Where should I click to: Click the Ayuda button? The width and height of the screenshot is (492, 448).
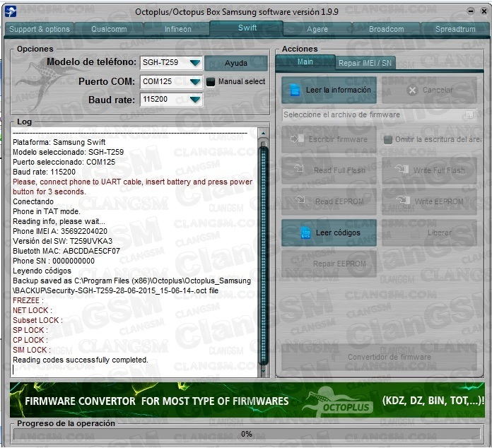[236, 63]
